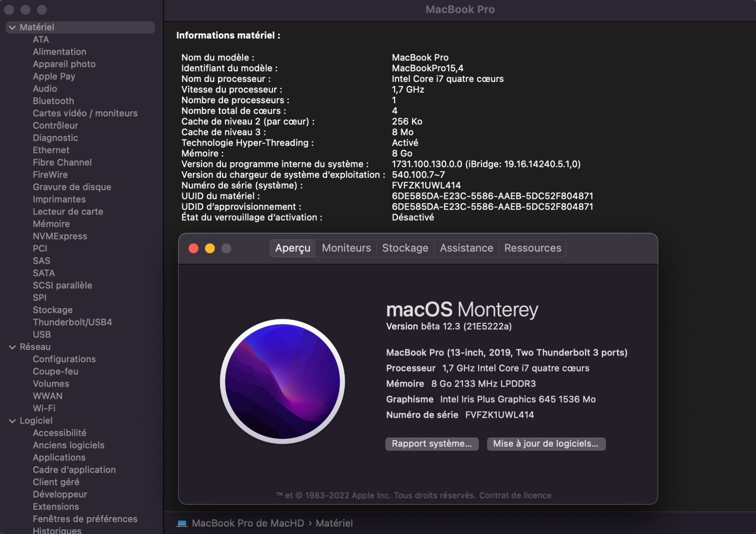Viewport: 756px width, 534px height.
Task: Click the macOS Monterey logo image
Action: 282,381
